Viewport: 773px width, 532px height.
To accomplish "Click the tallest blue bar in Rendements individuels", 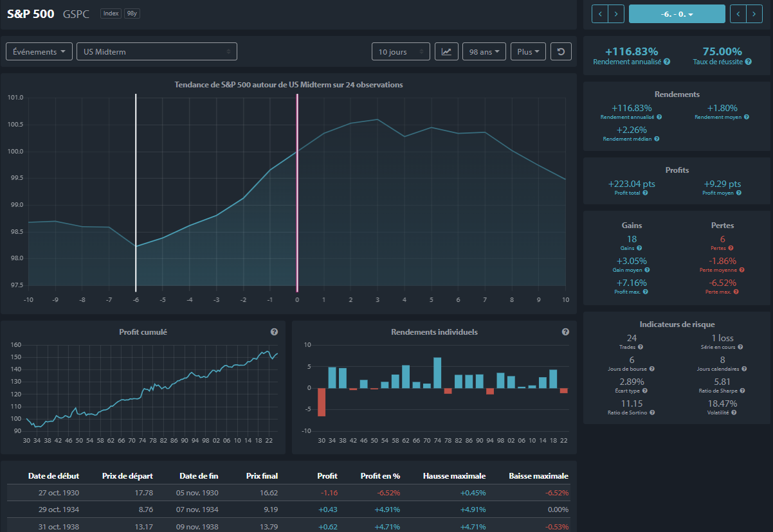I will (437, 373).
